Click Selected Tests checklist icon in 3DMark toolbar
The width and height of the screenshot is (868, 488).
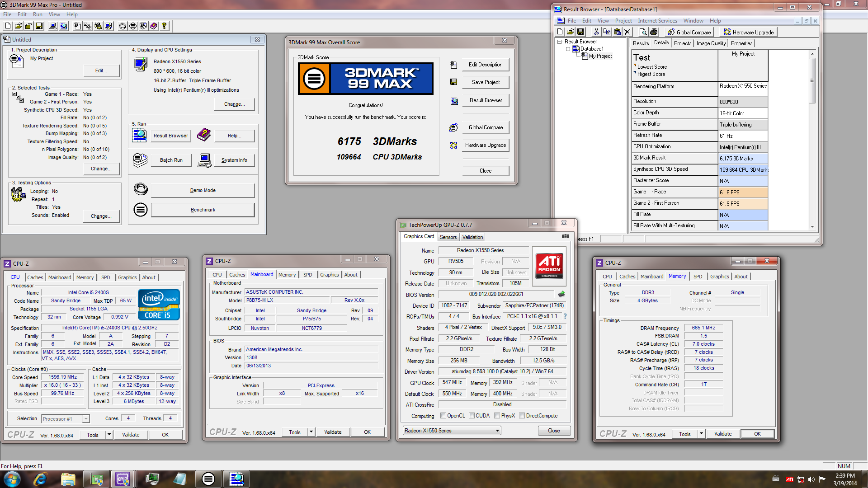[88, 26]
